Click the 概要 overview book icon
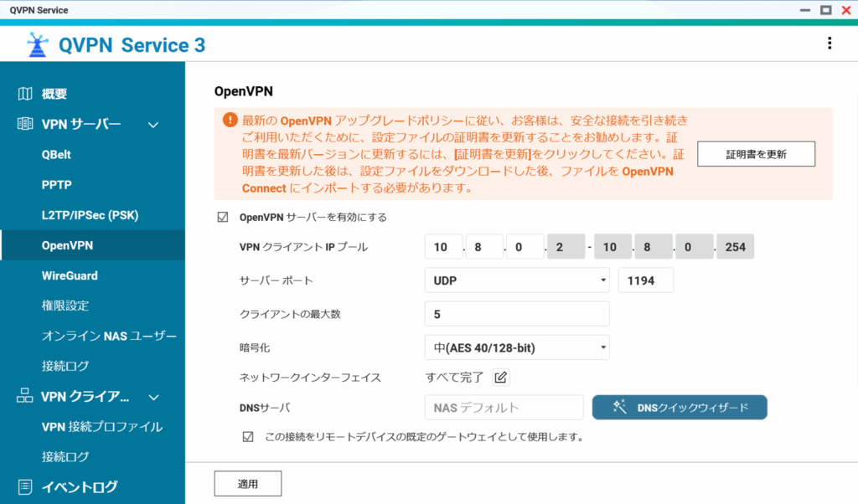This screenshot has width=858, height=504. click(x=24, y=94)
